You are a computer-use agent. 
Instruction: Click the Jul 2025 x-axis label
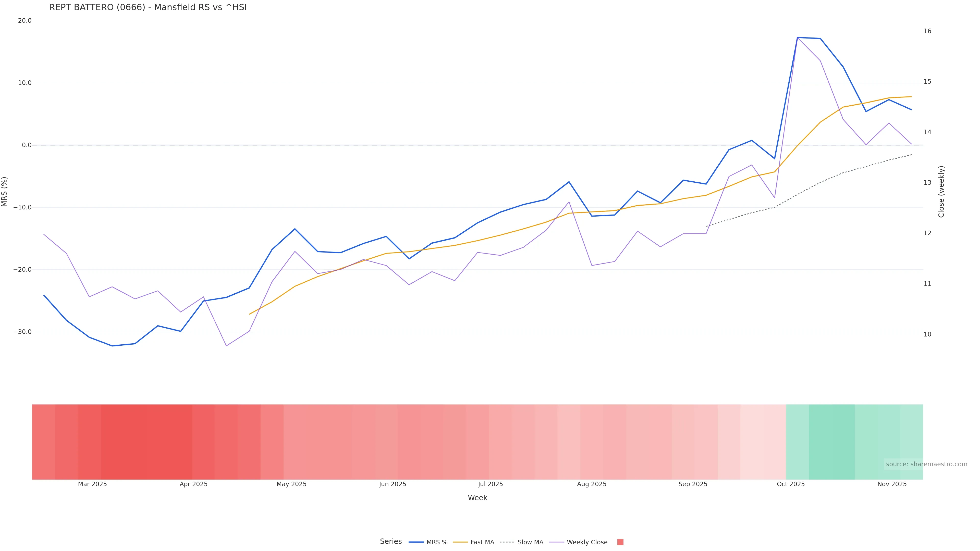[490, 484]
